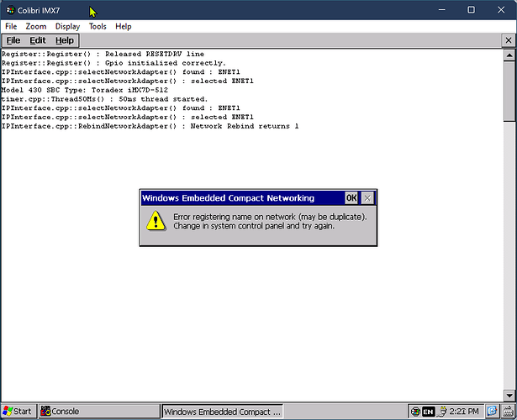The width and height of the screenshot is (517, 420).
Task: Open the console File menu
Action: (x=13, y=40)
